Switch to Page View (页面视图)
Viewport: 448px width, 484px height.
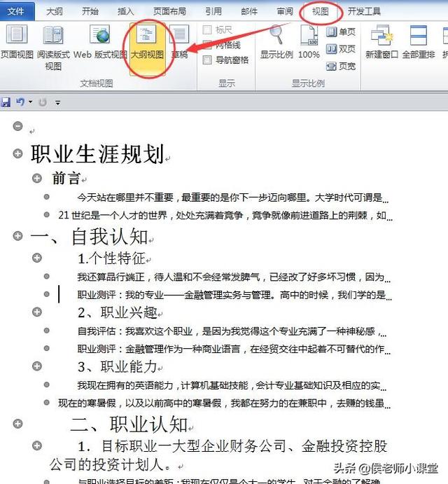[17, 43]
